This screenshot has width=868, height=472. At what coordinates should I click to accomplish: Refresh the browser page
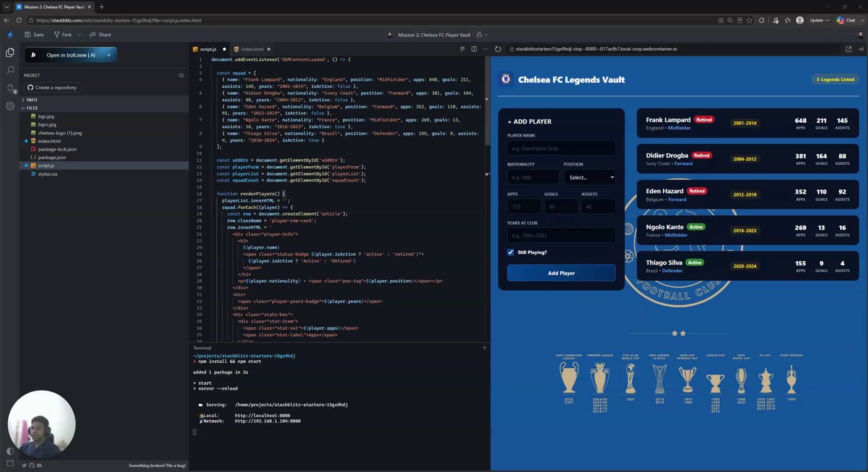pos(18,20)
